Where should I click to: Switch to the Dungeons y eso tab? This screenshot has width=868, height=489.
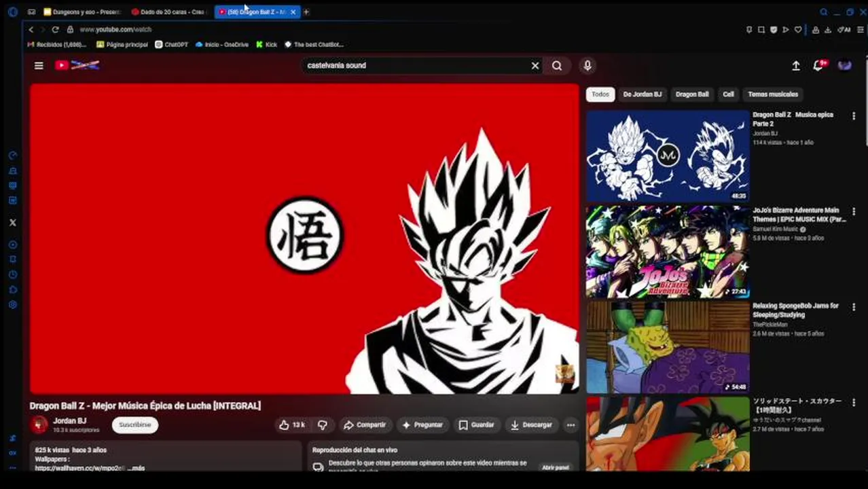[x=82, y=12]
